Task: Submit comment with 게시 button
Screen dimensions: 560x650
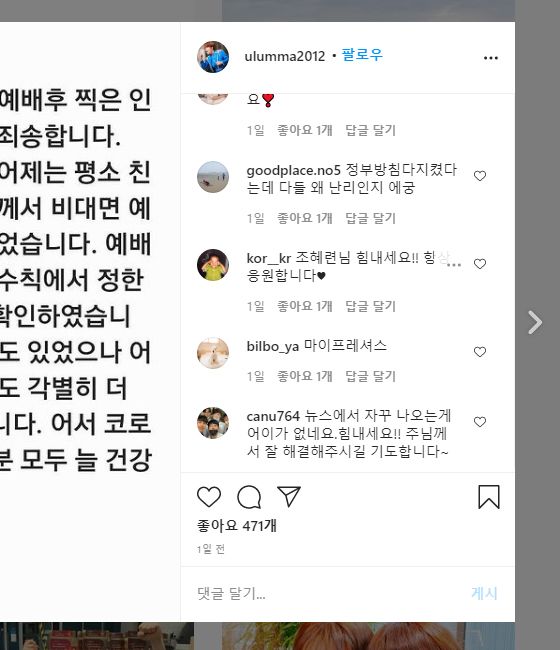Action: (484, 593)
